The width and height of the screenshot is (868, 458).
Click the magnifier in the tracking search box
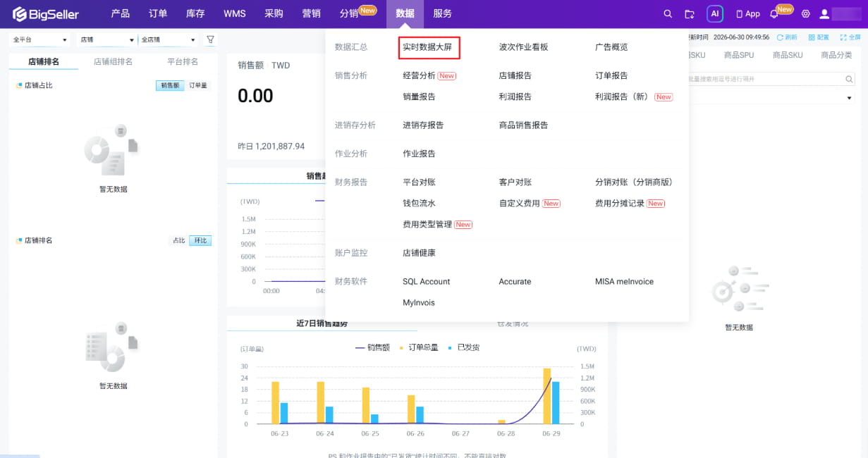click(x=848, y=79)
